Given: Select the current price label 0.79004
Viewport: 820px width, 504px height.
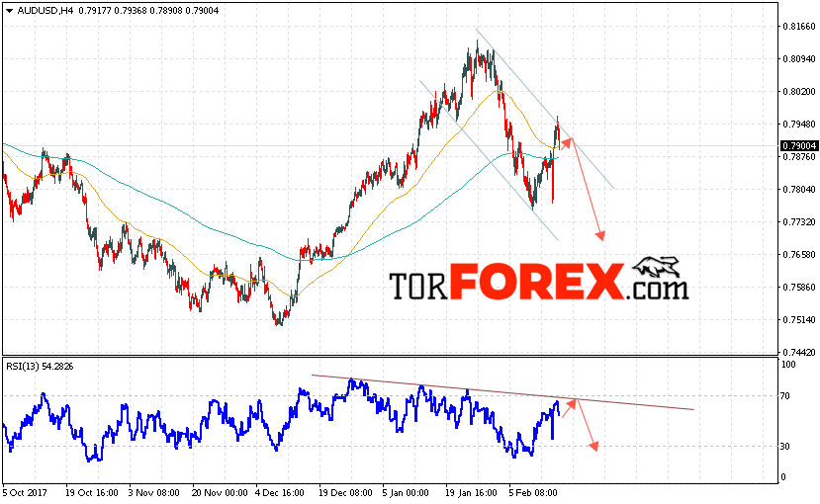Looking at the screenshot, I should tap(799, 145).
